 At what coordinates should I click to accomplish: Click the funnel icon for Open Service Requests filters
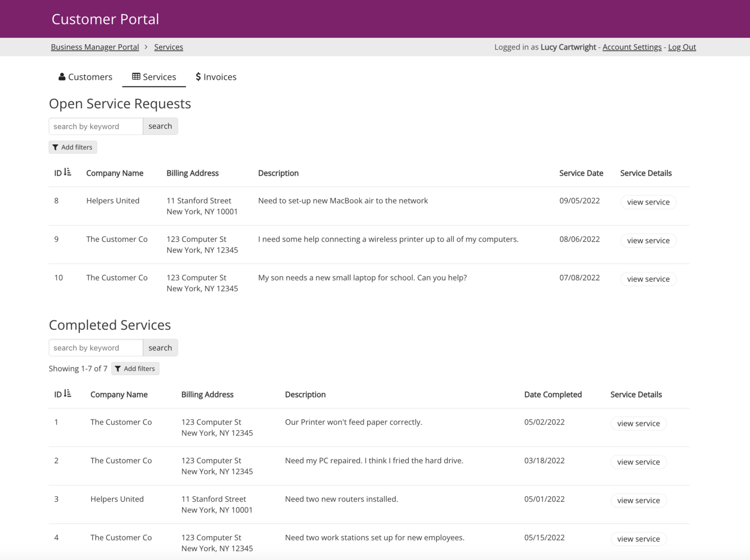pos(55,147)
